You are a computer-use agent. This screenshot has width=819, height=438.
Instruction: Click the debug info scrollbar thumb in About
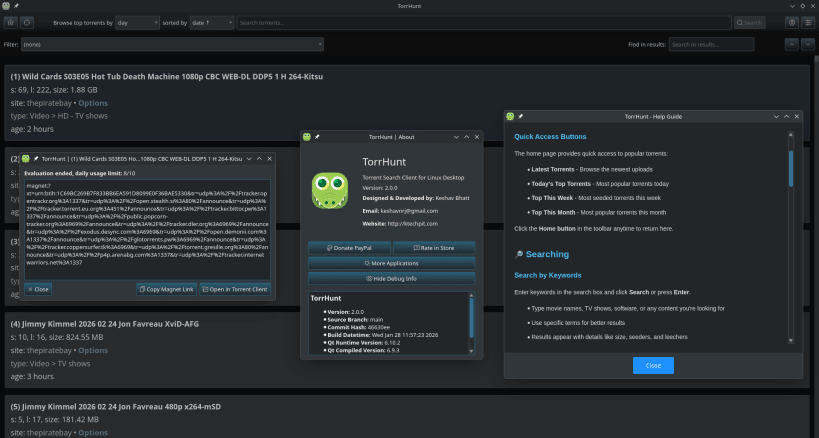(471, 318)
